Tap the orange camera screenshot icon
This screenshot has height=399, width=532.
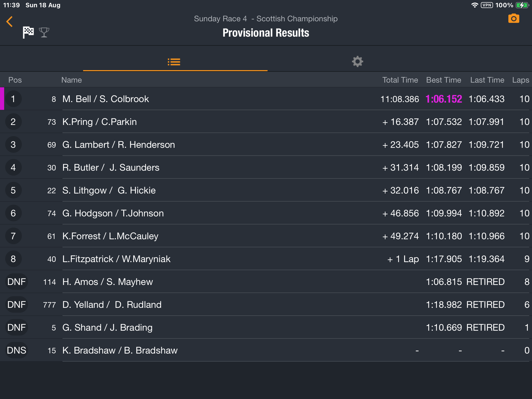[514, 19]
